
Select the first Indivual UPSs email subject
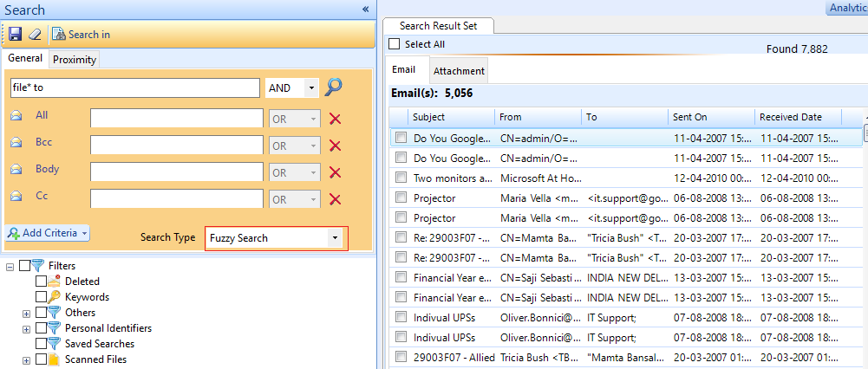(x=445, y=318)
